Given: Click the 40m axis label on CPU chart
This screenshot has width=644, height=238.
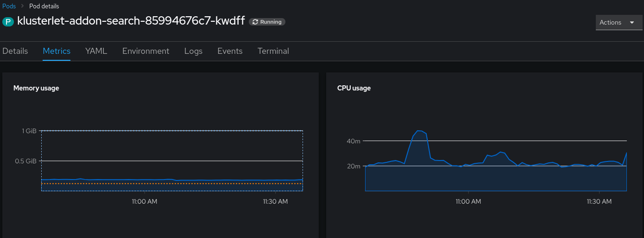Looking at the screenshot, I should [x=354, y=141].
